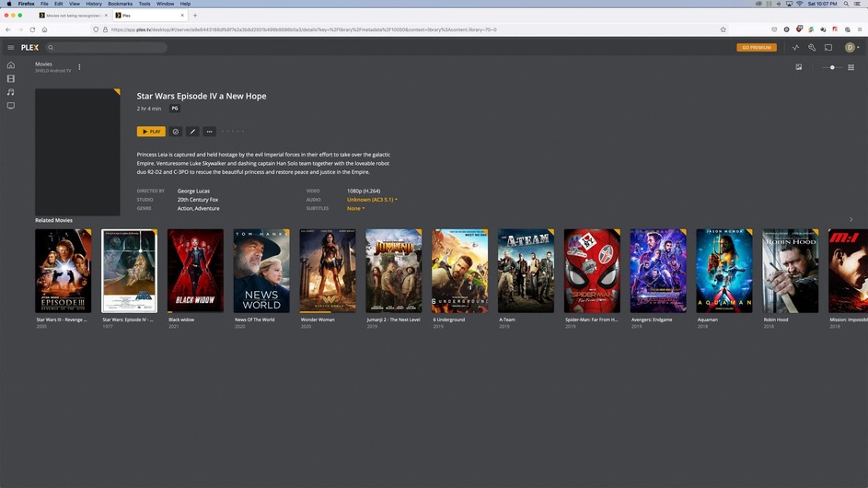Click the George Lucas director link
The width and height of the screenshot is (868, 488).
click(193, 192)
